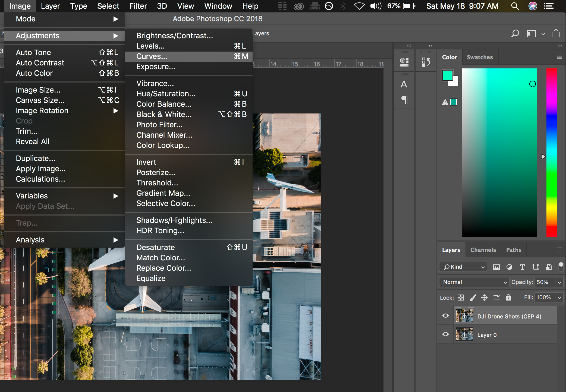Click the 3D panel cube icon
566x392 pixels.
(404, 62)
